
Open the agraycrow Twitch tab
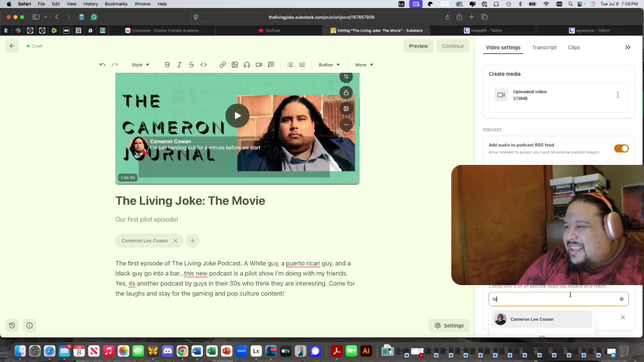pyautogui.click(x=589, y=30)
